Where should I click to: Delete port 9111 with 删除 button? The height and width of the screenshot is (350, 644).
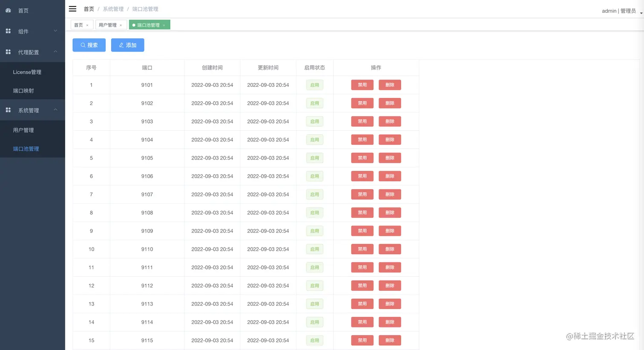(390, 267)
